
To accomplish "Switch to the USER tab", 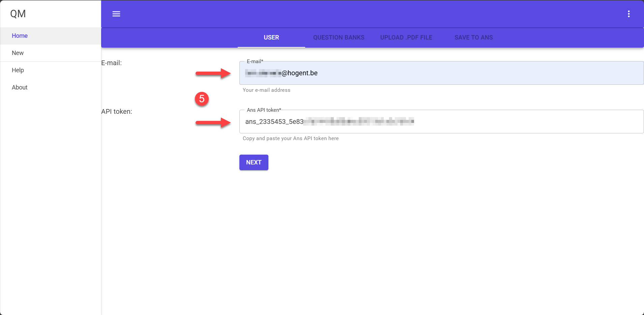I will click(x=271, y=37).
